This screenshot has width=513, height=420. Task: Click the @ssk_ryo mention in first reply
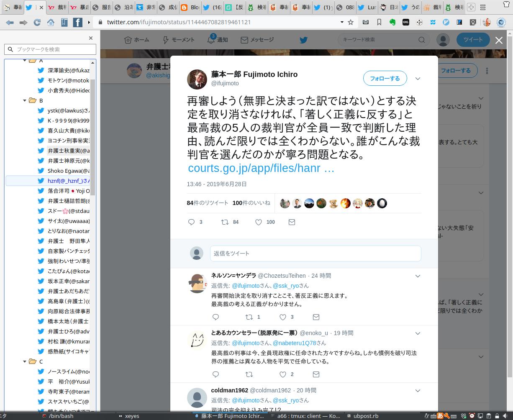pos(286,286)
